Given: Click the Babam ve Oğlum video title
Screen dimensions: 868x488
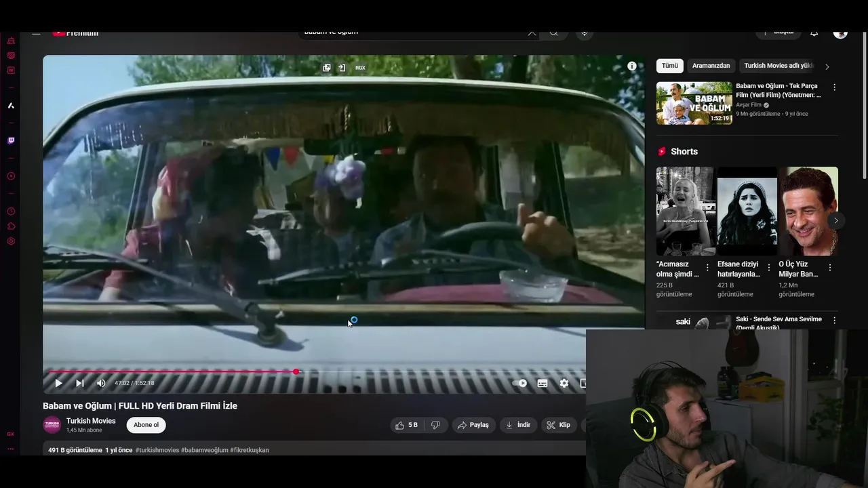Looking at the screenshot, I should (x=140, y=406).
